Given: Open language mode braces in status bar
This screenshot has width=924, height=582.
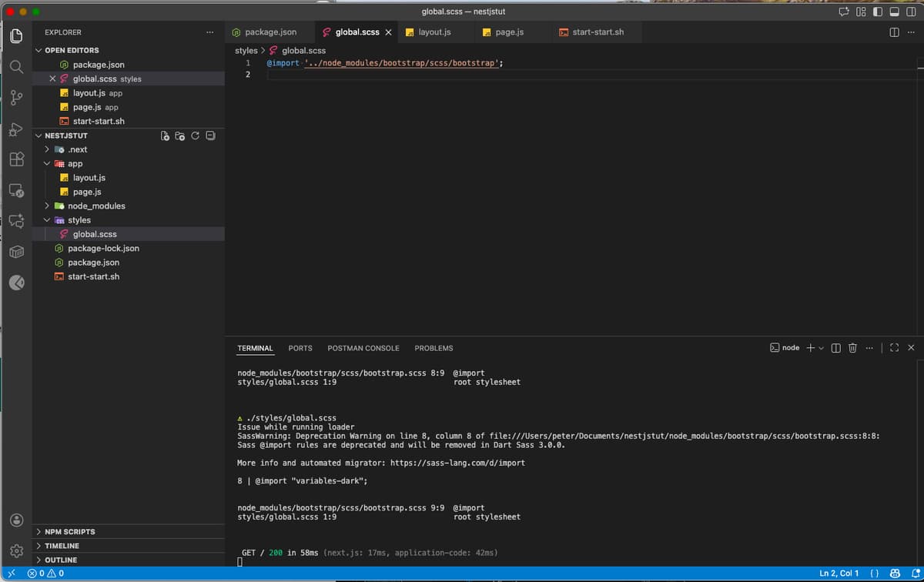Looking at the screenshot, I should 875,574.
